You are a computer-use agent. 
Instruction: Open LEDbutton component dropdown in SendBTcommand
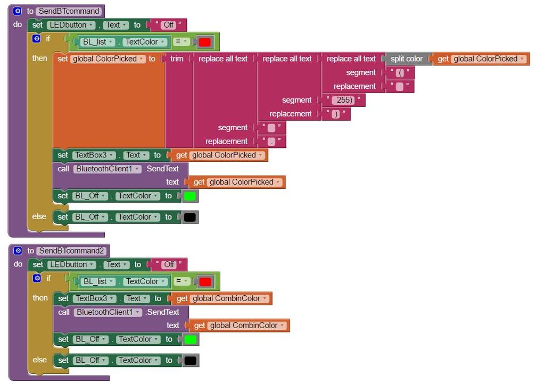pyautogui.click(x=71, y=25)
